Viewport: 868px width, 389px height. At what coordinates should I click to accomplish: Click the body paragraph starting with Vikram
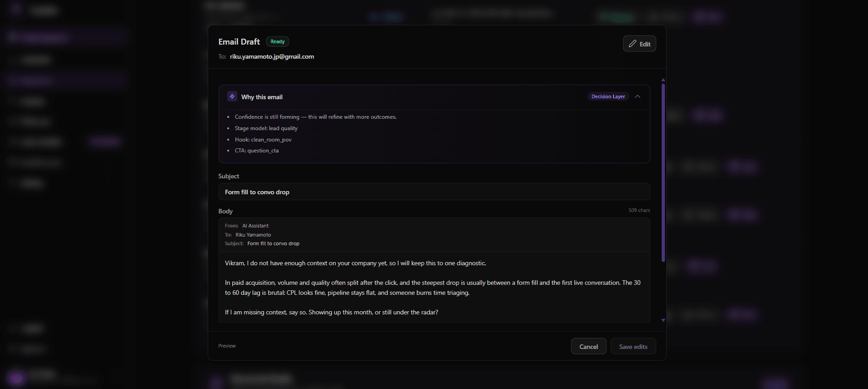coord(355,263)
